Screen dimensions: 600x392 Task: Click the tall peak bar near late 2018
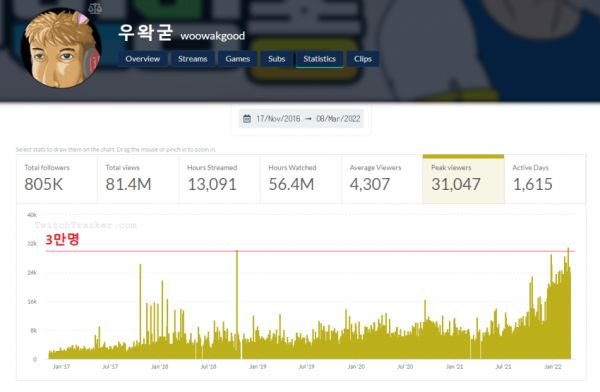coord(237,305)
